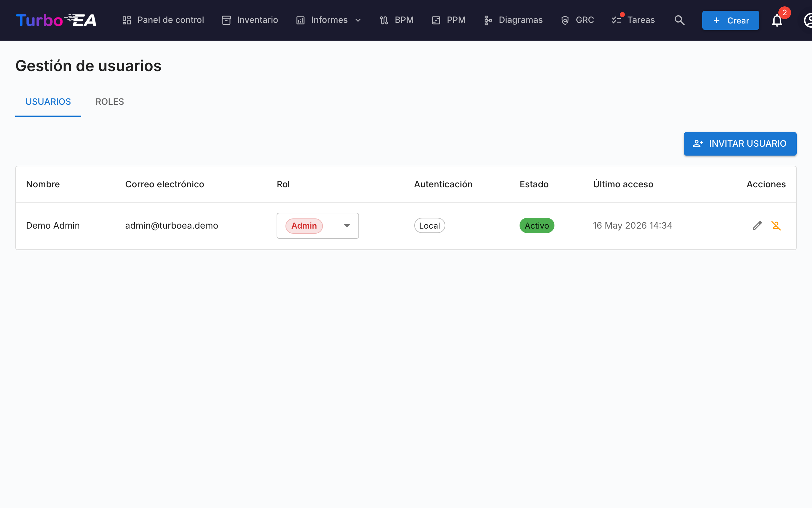Click the Gestión de usuarios heading
Screen dimensions: 812x508
[x=88, y=66]
